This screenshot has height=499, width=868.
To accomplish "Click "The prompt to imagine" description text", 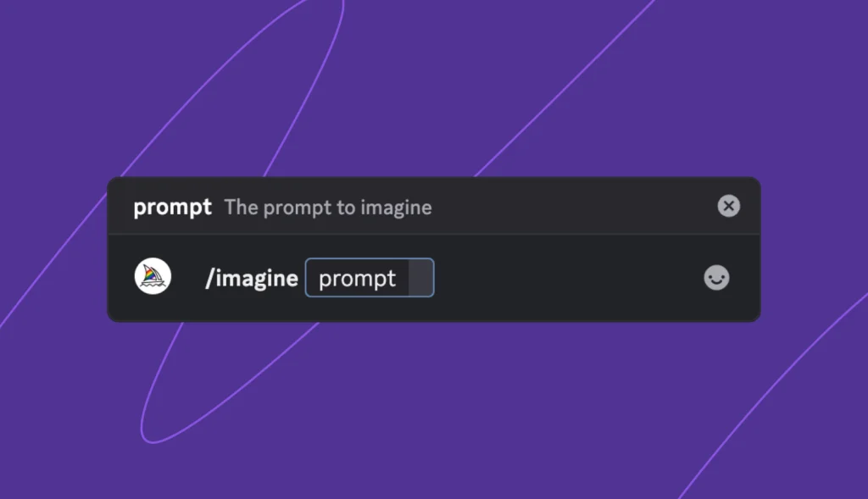I will [327, 208].
